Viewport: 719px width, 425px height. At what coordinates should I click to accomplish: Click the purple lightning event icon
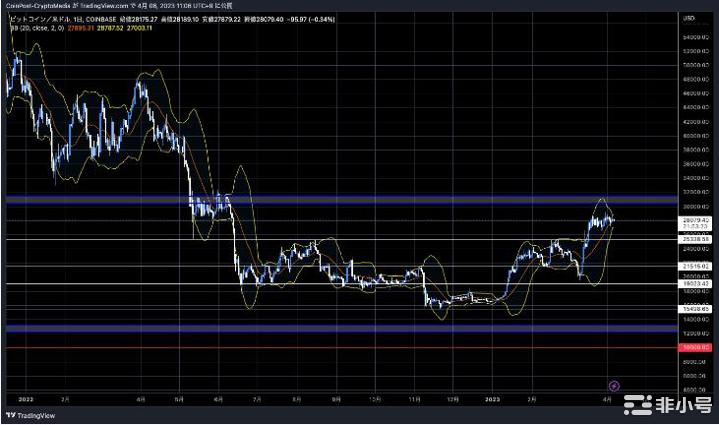coord(614,384)
